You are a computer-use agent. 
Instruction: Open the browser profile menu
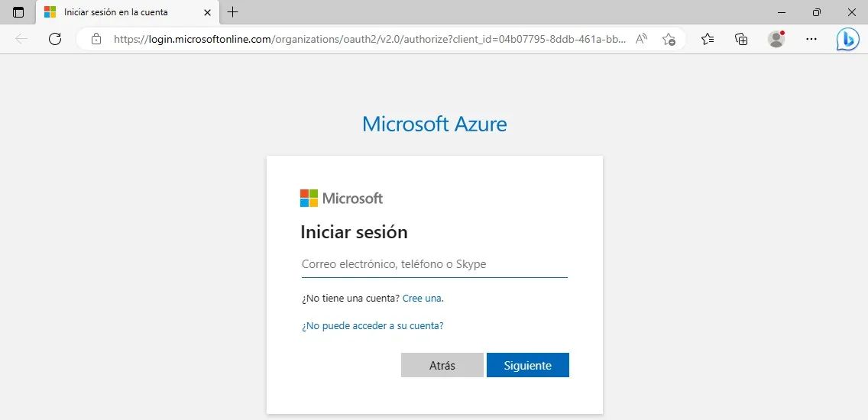tap(776, 39)
